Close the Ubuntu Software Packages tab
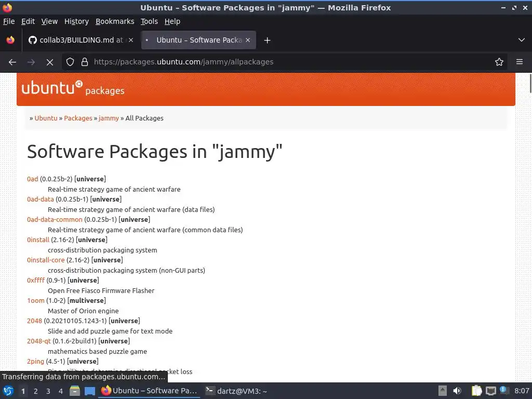Image resolution: width=532 pixels, height=399 pixels. tap(248, 40)
